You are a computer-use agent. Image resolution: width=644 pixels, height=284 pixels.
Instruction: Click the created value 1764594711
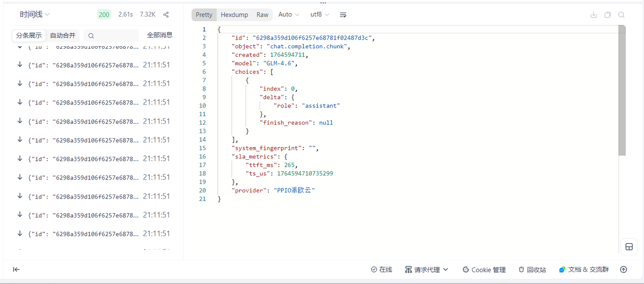(287, 55)
